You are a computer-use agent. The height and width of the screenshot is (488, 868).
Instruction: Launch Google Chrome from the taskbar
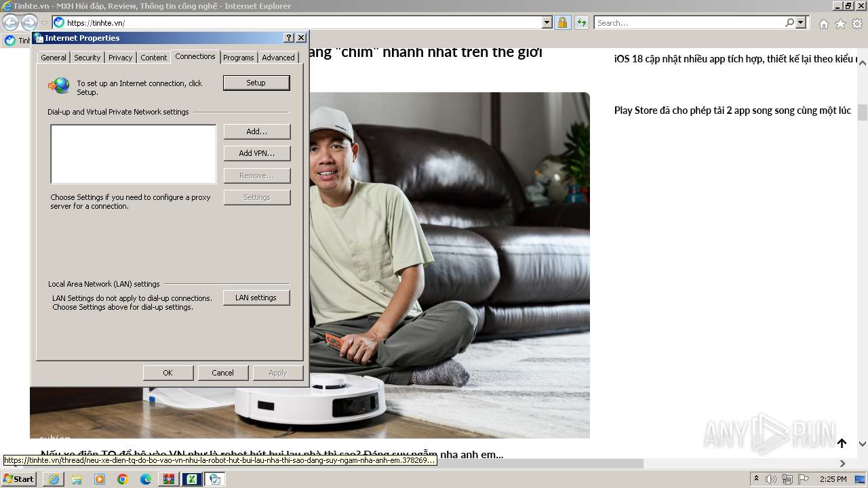click(x=123, y=479)
